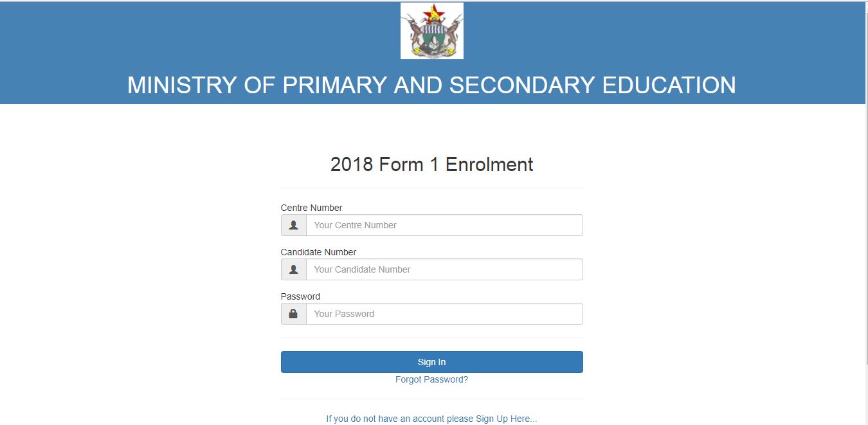
Task: Click the Centre Number label text
Action: point(312,208)
